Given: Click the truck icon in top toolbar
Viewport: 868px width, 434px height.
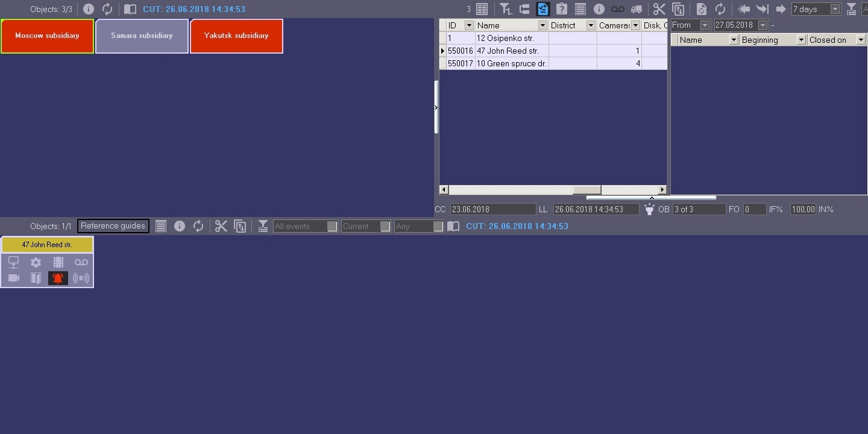Looking at the screenshot, I should (637, 9).
